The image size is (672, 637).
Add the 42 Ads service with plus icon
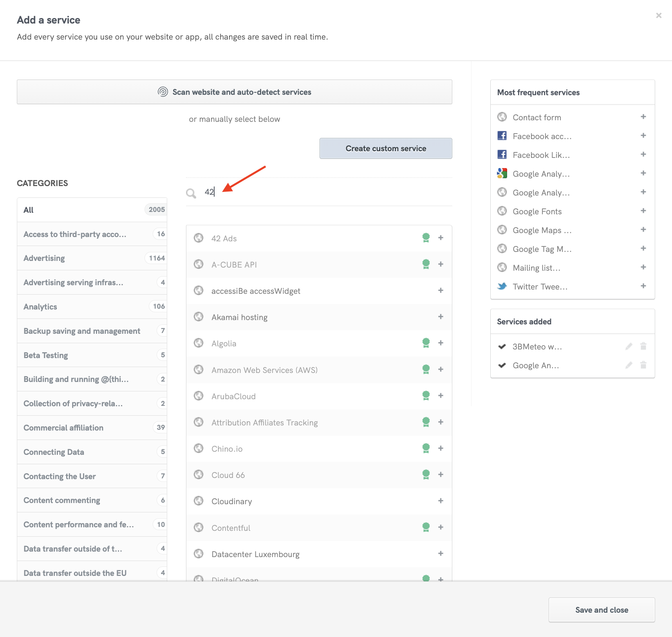coord(441,238)
